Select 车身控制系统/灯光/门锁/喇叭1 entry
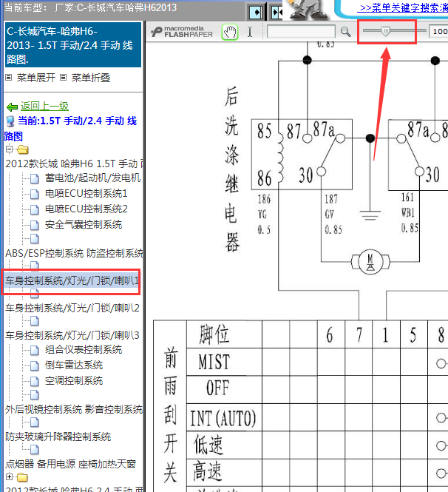The image size is (448, 492). coord(72,280)
